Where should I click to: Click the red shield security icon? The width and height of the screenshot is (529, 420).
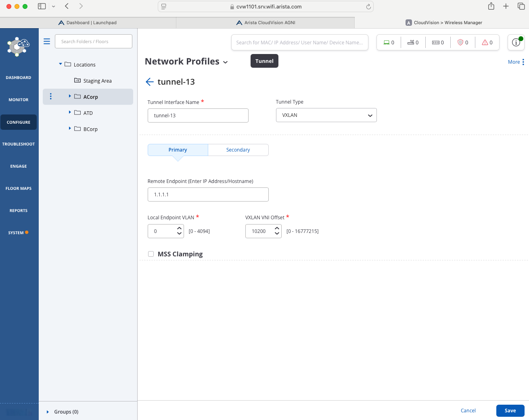(x=460, y=42)
